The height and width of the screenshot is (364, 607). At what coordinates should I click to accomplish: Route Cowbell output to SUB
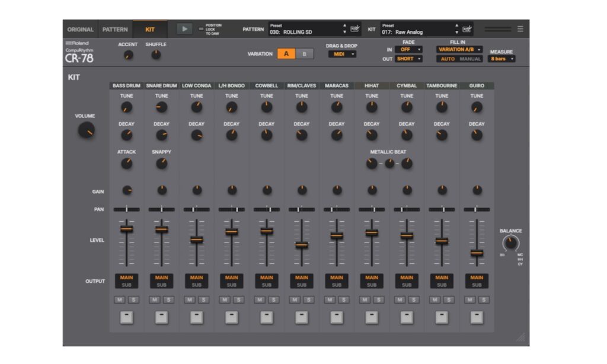click(266, 285)
